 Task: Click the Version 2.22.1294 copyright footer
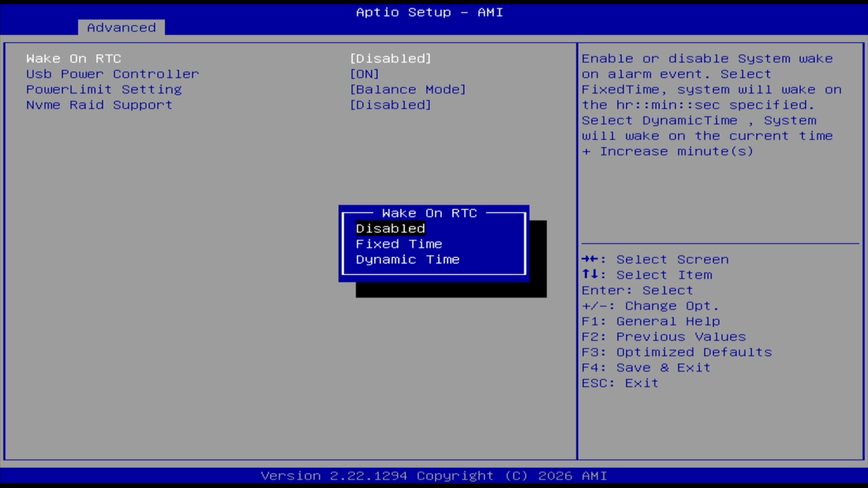pos(434,476)
